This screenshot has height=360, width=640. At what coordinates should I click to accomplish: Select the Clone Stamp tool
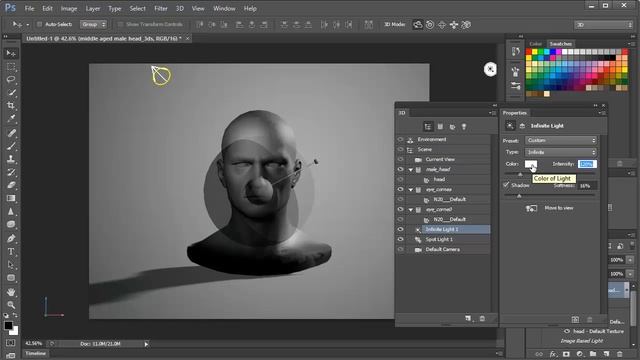click(11, 159)
